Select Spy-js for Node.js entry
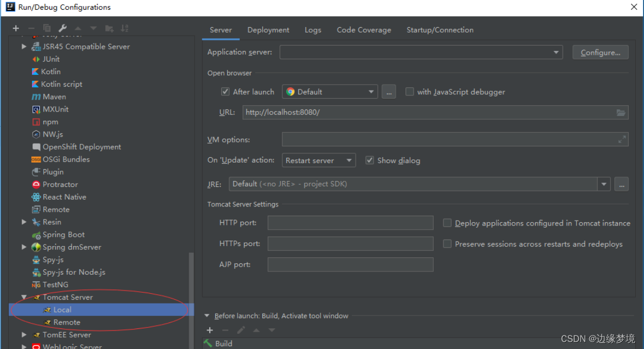Screen dimensions: 644x349 pyautogui.click(x=74, y=272)
